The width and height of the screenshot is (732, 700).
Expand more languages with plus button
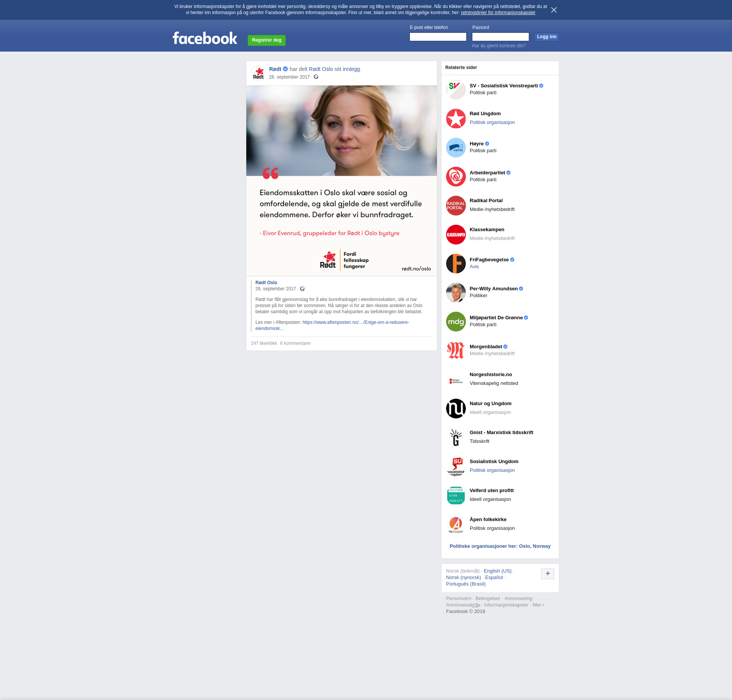pos(547,573)
